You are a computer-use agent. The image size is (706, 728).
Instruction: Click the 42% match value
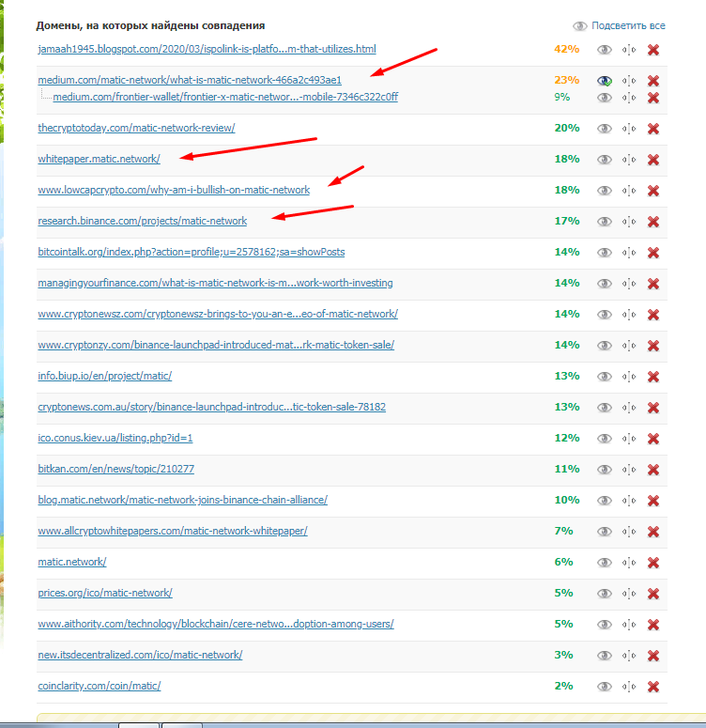tap(567, 49)
